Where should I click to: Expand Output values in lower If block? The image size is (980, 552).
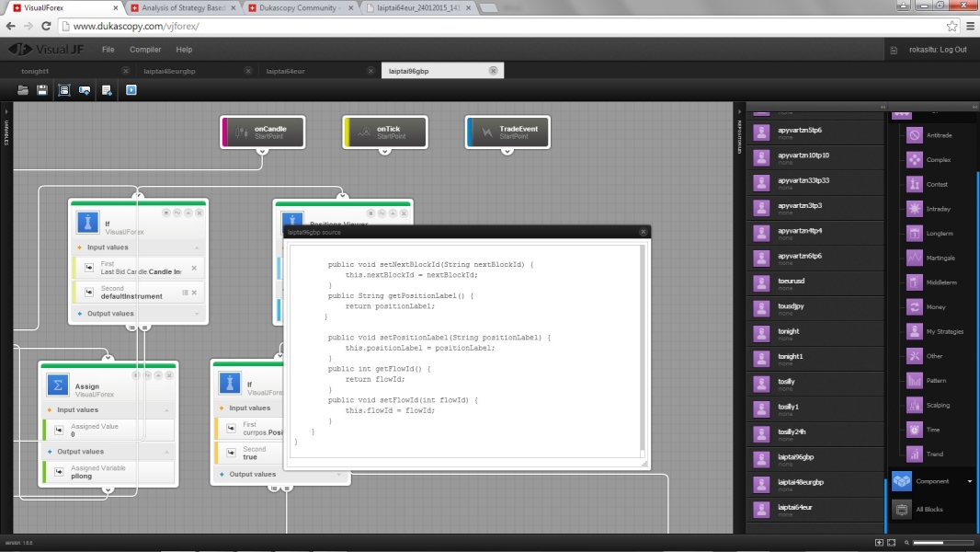pyautogui.click(x=338, y=475)
